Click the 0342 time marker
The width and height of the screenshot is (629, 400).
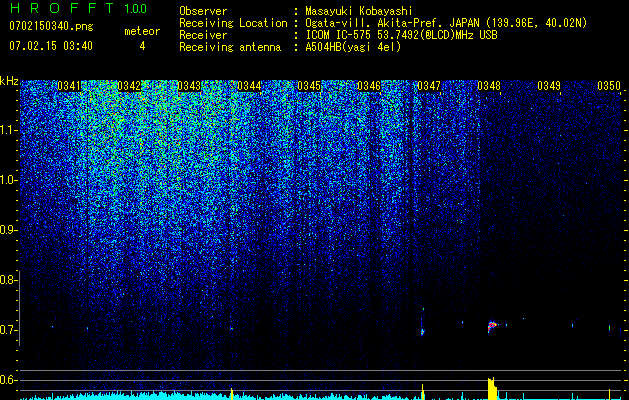tap(129, 86)
